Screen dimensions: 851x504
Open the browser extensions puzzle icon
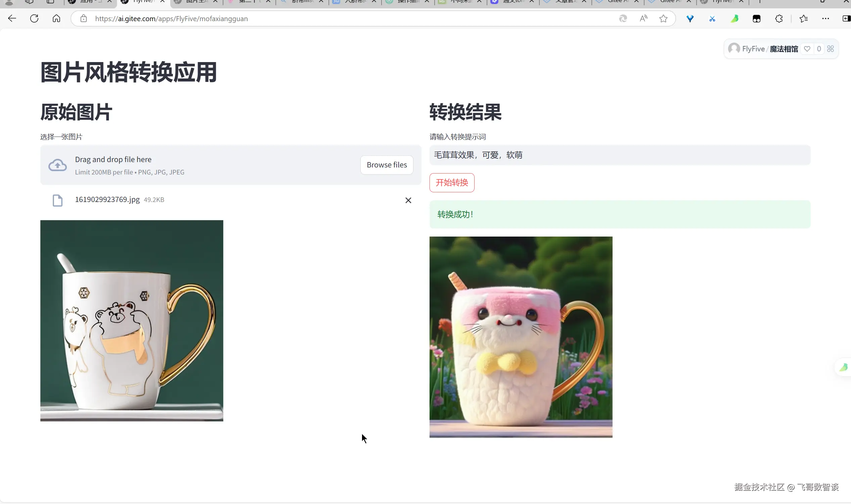(778, 18)
